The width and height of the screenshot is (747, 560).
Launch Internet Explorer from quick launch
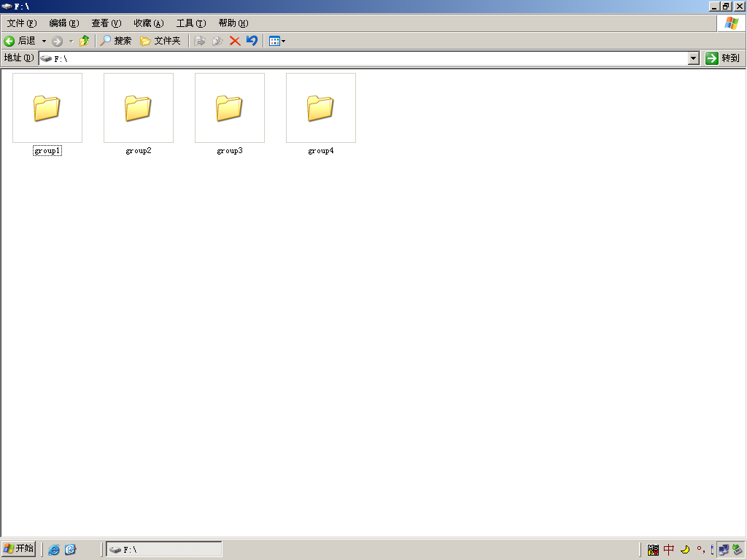54,550
